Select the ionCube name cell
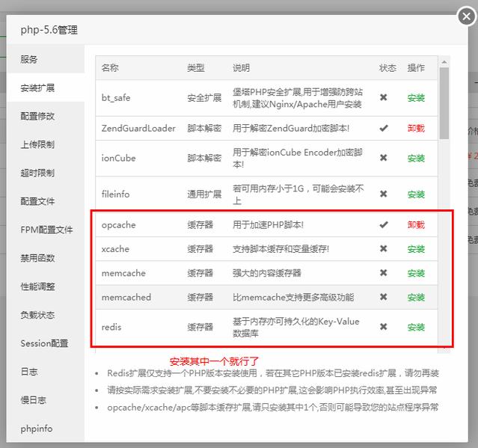 click(x=119, y=158)
